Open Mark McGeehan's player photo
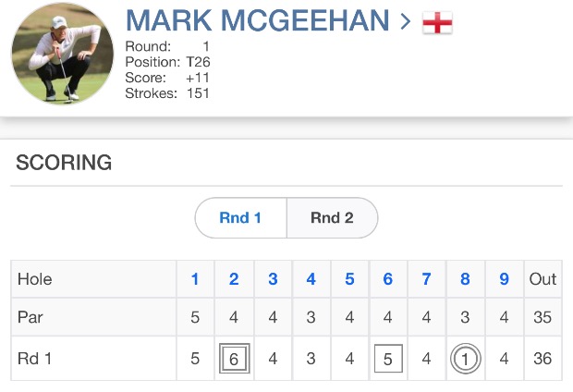The height and width of the screenshot is (392, 573). point(62,53)
